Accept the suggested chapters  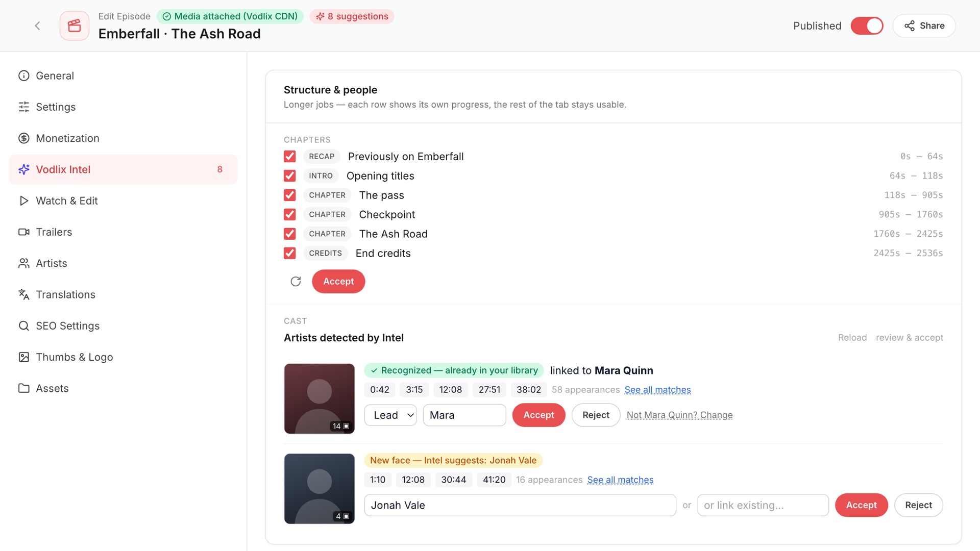coord(338,282)
